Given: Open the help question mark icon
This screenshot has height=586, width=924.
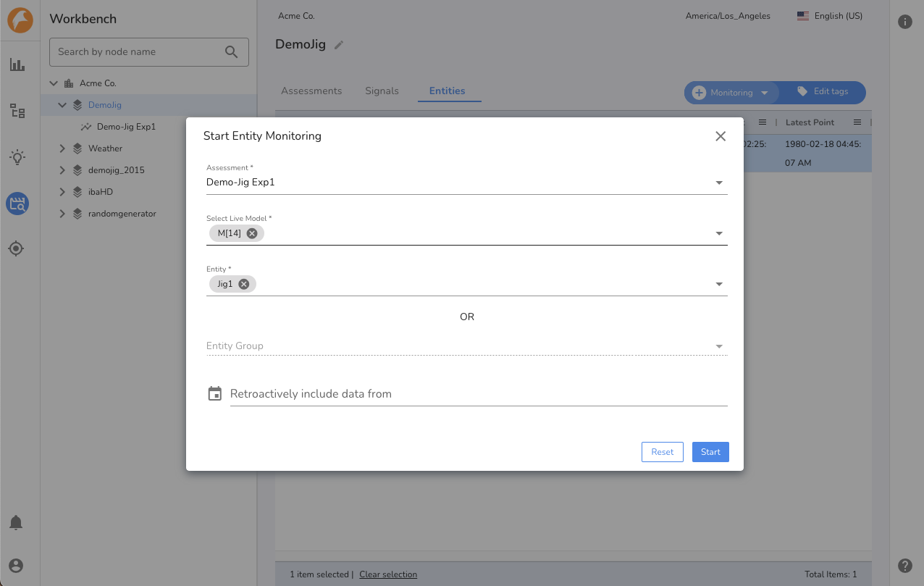Looking at the screenshot, I should (x=905, y=566).
